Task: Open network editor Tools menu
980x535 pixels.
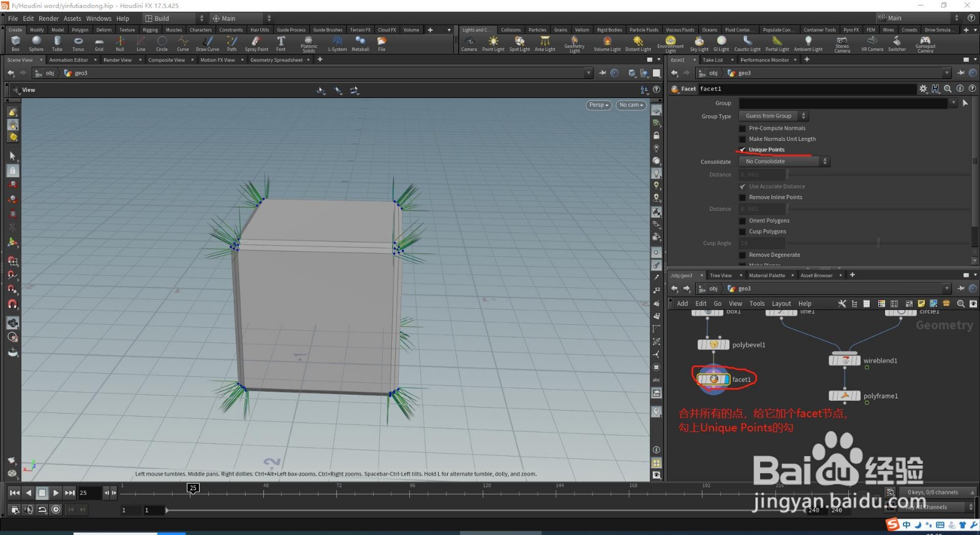Action: coord(757,303)
